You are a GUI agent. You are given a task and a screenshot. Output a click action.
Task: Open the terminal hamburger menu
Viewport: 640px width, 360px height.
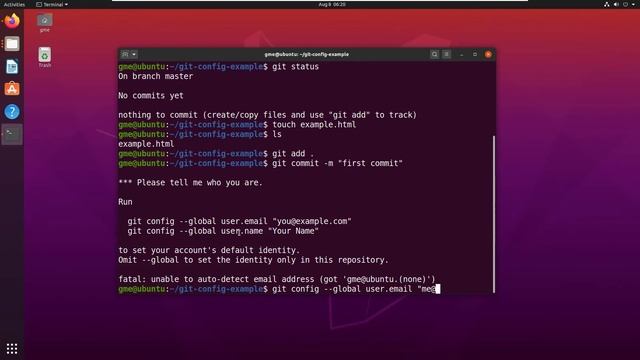(447, 54)
